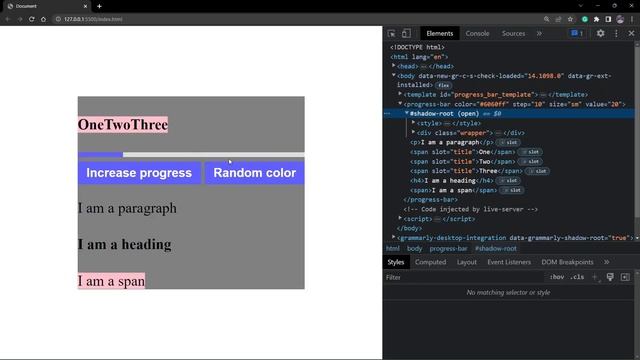This screenshot has width=640, height=360.
Task: Open DevTools settings gear
Action: point(600,33)
